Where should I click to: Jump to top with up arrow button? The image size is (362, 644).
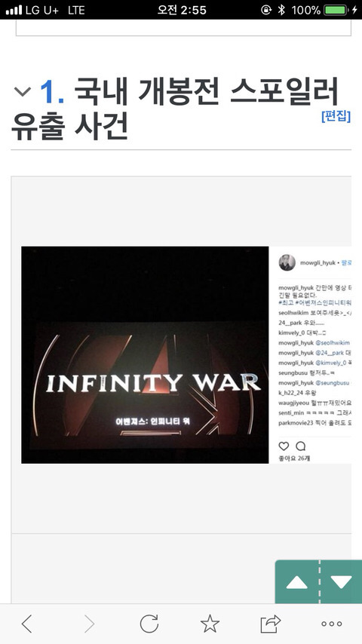[296, 582]
